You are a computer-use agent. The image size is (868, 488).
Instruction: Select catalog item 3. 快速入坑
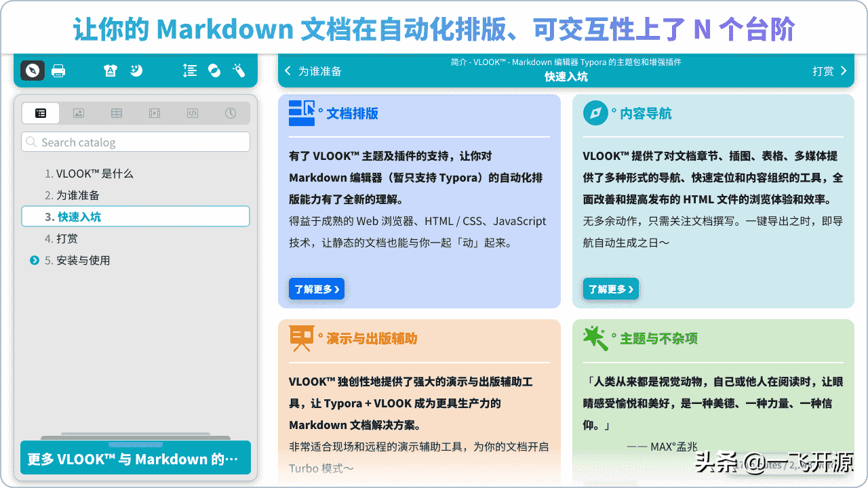click(x=136, y=216)
